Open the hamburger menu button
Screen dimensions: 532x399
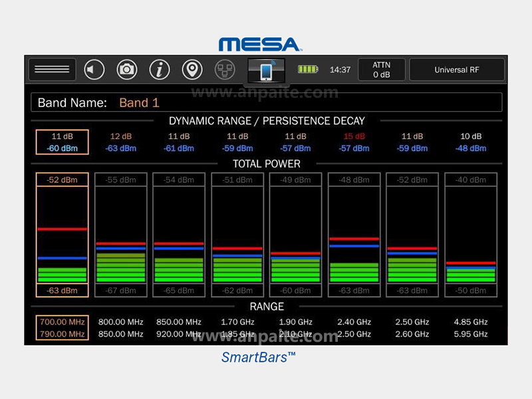point(52,69)
